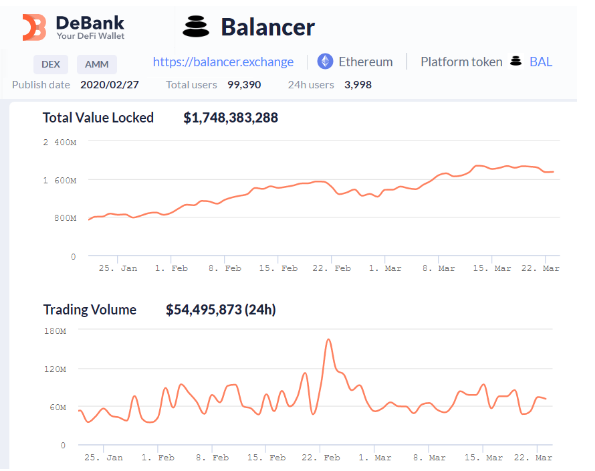Screen dimensions: 595x471
Task: Click the small BAL token icon
Action: click(x=516, y=61)
